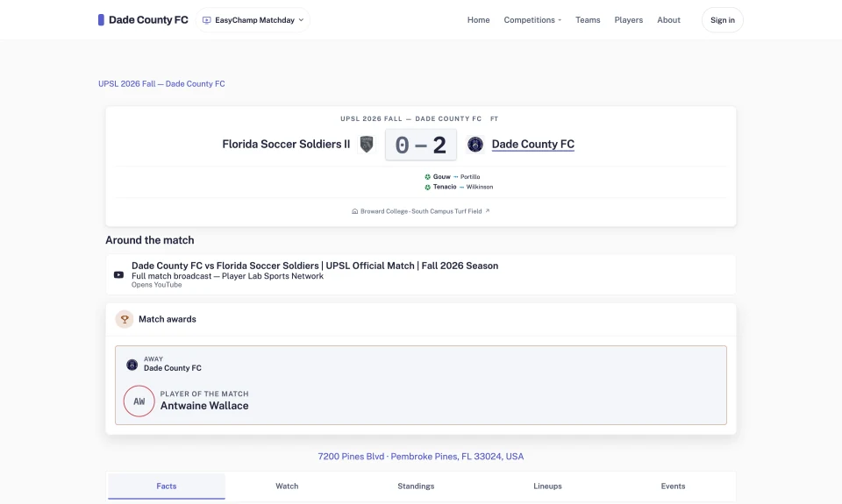The height and width of the screenshot is (504, 842).
Task: Click the YouTube icon in the broadcast card
Action: click(118, 275)
